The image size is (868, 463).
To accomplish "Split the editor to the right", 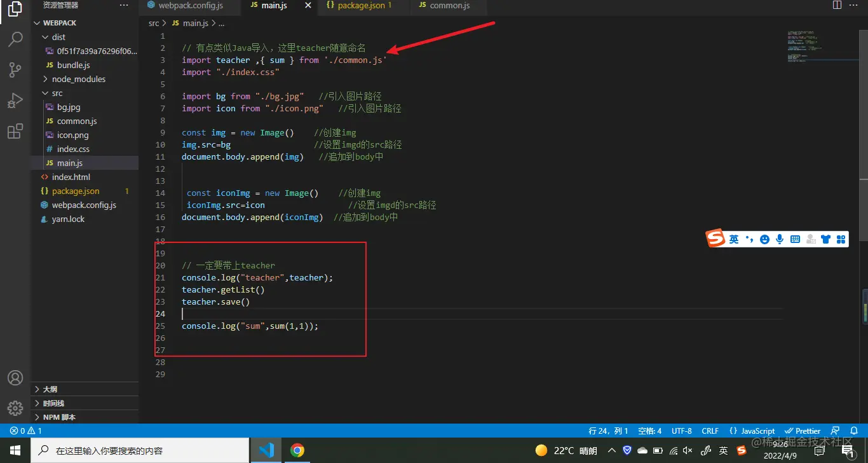I will tap(837, 5).
